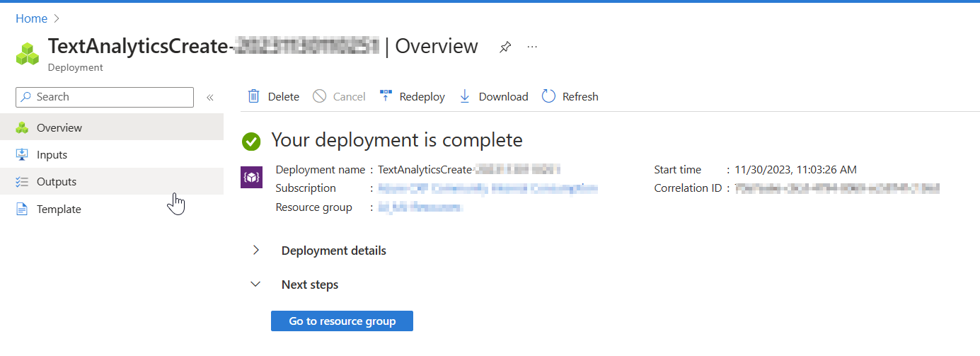
Task: Click the breadcrumb chevron after Home
Action: [x=57, y=18]
